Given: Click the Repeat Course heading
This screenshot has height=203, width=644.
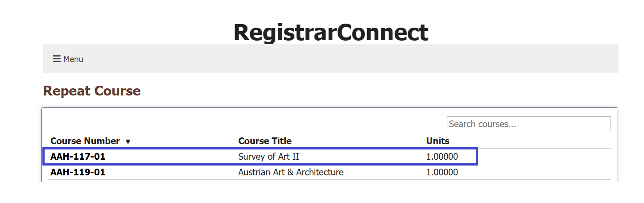Looking at the screenshot, I should [91, 91].
